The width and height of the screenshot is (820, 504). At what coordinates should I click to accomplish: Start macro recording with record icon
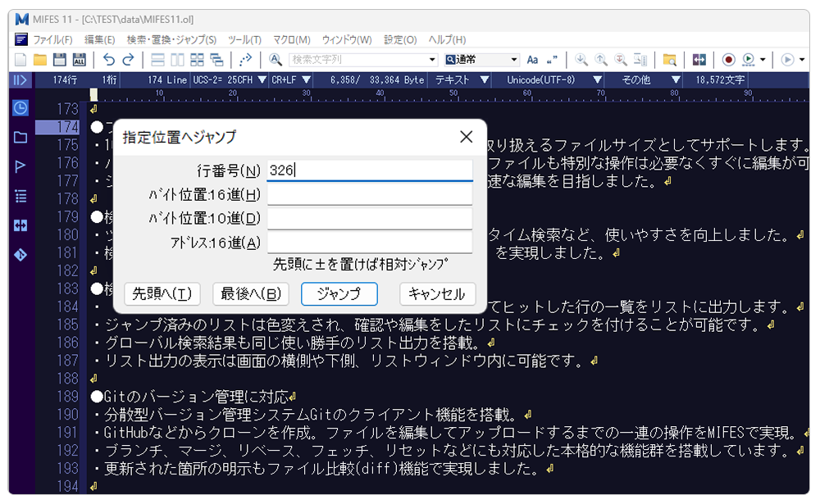coord(728,60)
